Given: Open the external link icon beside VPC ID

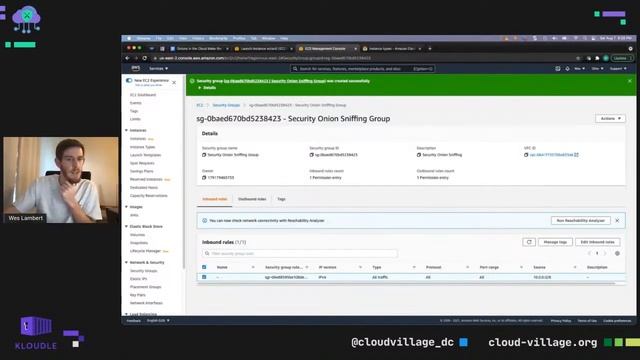Looking at the screenshot, I should [576, 155].
